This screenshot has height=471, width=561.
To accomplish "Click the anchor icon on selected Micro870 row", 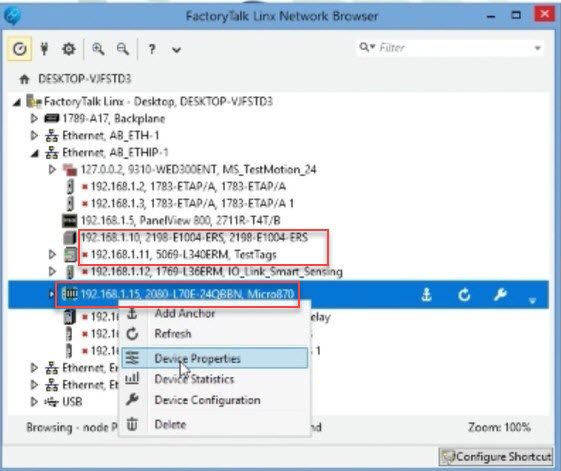I will click(x=426, y=295).
